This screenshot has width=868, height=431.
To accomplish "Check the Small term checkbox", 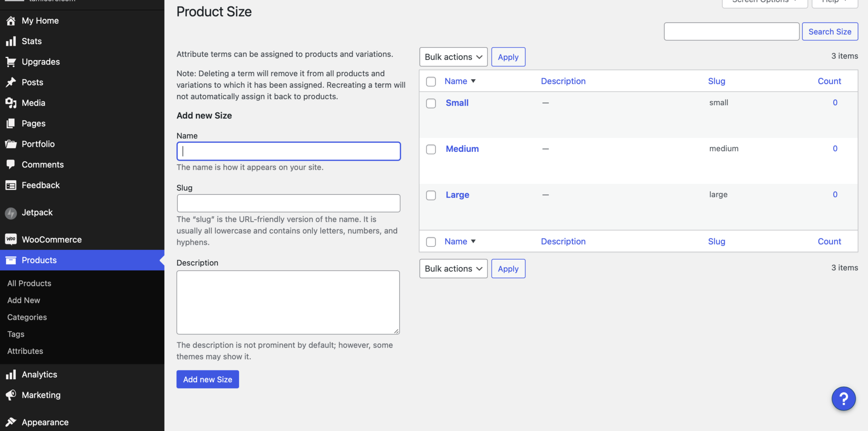I will (x=431, y=104).
